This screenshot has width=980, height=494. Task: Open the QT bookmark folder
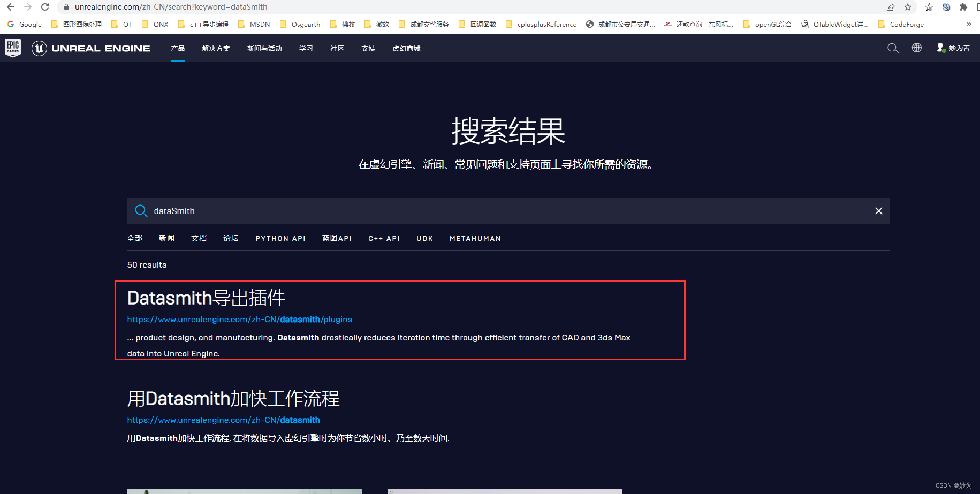click(x=121, y=24)
